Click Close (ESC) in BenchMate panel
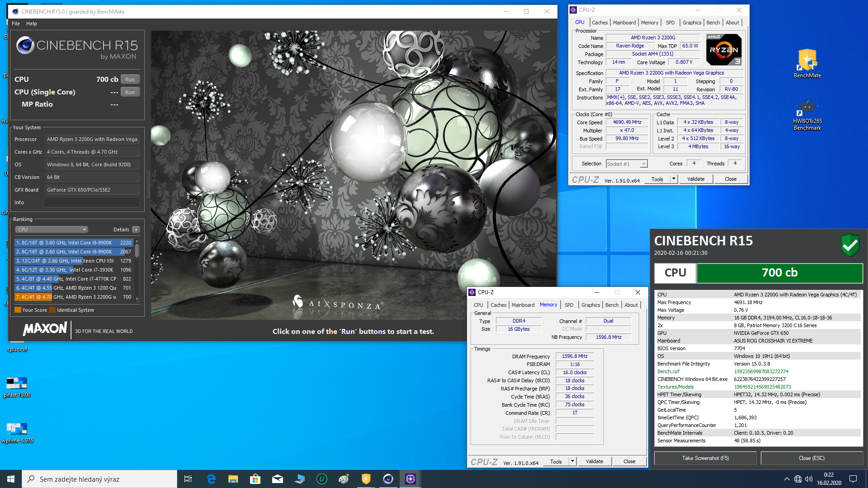Screen dimensions: 868x488 coord(811,458)
